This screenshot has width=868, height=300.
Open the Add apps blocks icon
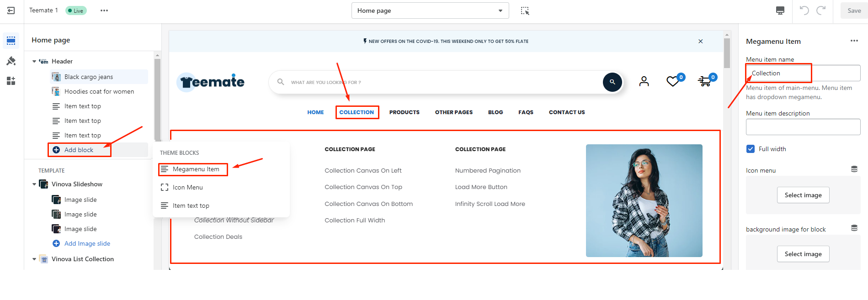click(11, 81)
